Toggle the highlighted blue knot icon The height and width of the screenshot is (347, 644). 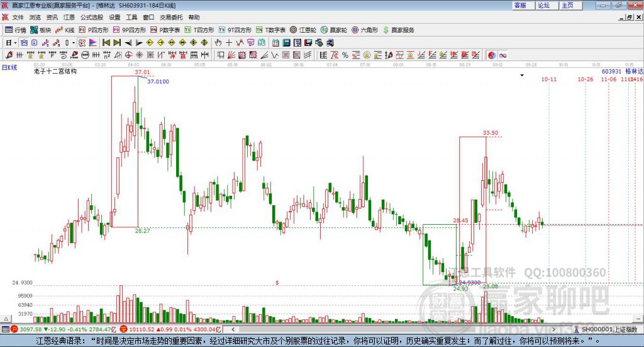[x=25, y=43]
